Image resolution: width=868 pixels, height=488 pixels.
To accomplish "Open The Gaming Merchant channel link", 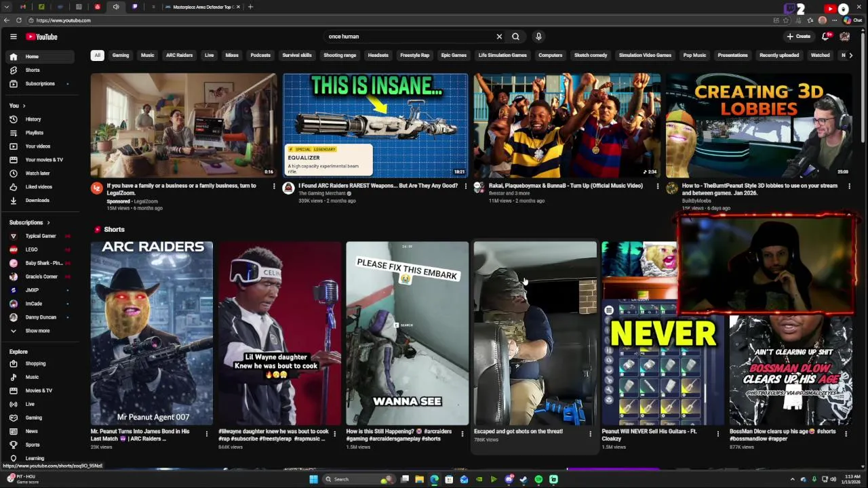I will [322, 193].
